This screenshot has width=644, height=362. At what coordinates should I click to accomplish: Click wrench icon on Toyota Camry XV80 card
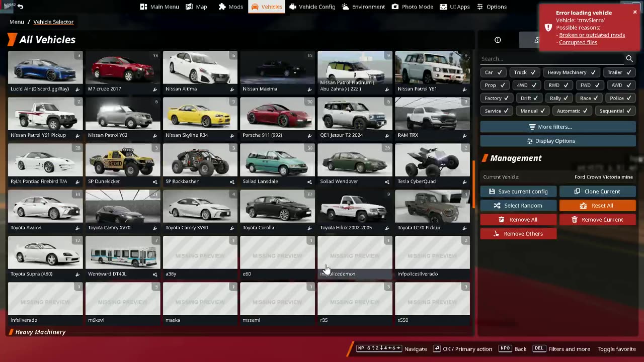click(232, 228)
